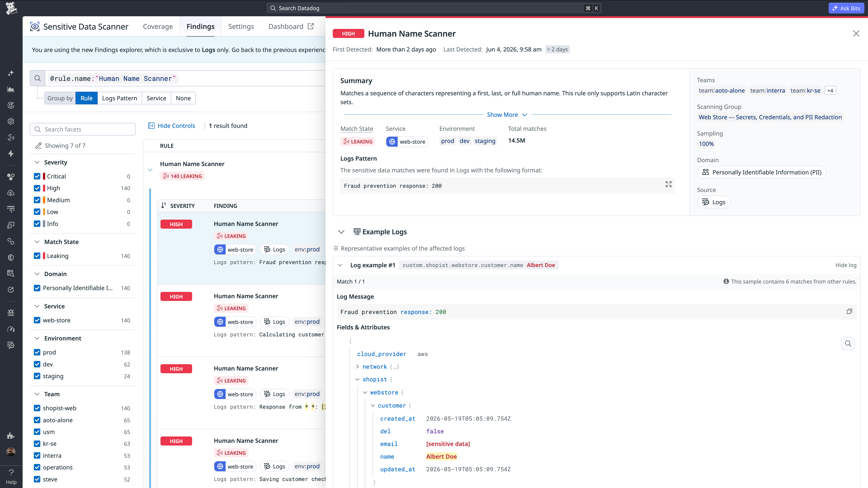
Task: Click Hide log on Log example #1
Action: (x=845, y=265)
